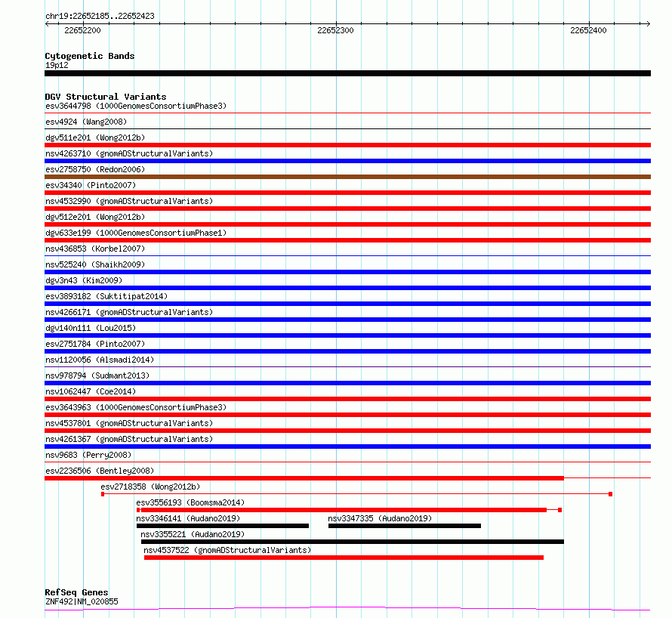The height and width of the screenshot is (618, 672).
Task: Click the left arrow on the ruler
Action: [47, 24]
